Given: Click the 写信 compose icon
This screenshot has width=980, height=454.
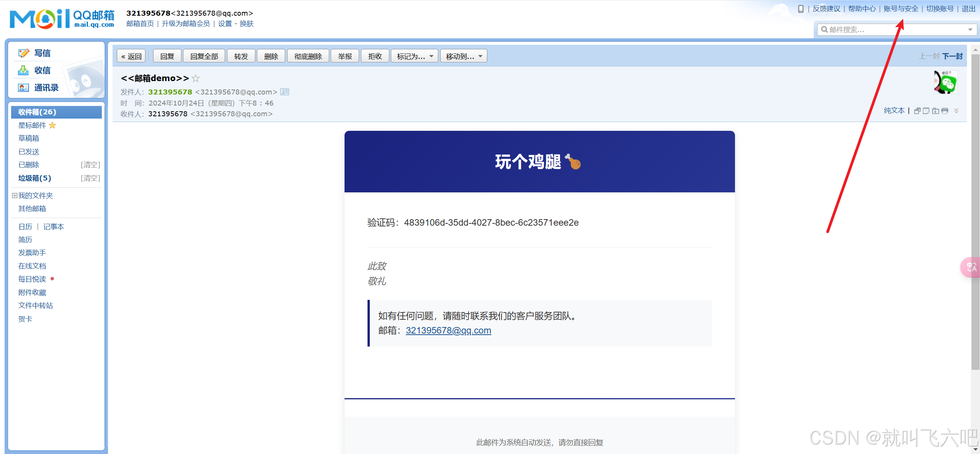Looking at the screenshot, I should point(24,53).
